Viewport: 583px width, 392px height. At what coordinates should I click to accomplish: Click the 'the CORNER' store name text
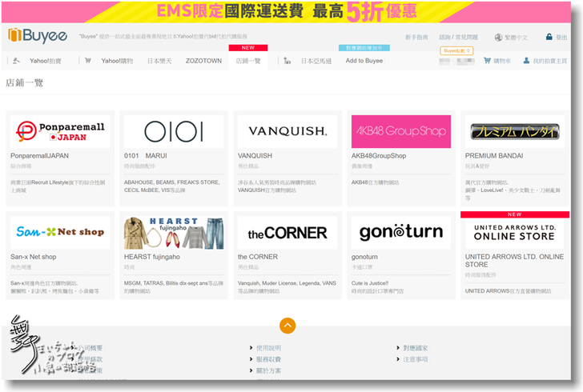pos(258,257)
